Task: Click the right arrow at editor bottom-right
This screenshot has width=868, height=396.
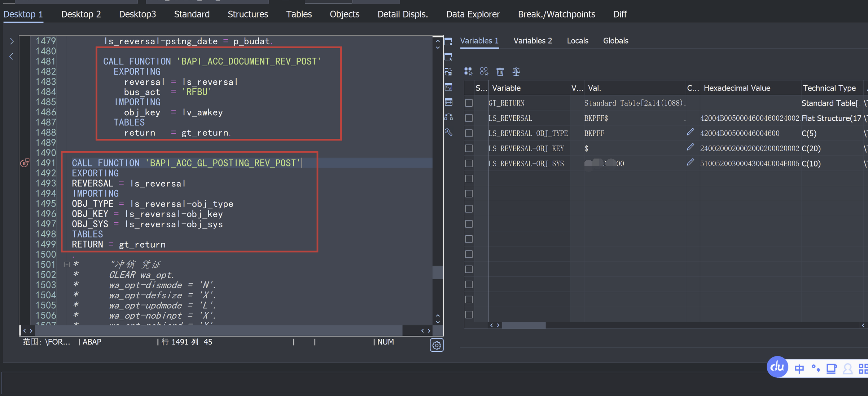Action: [x=429, y=330]
